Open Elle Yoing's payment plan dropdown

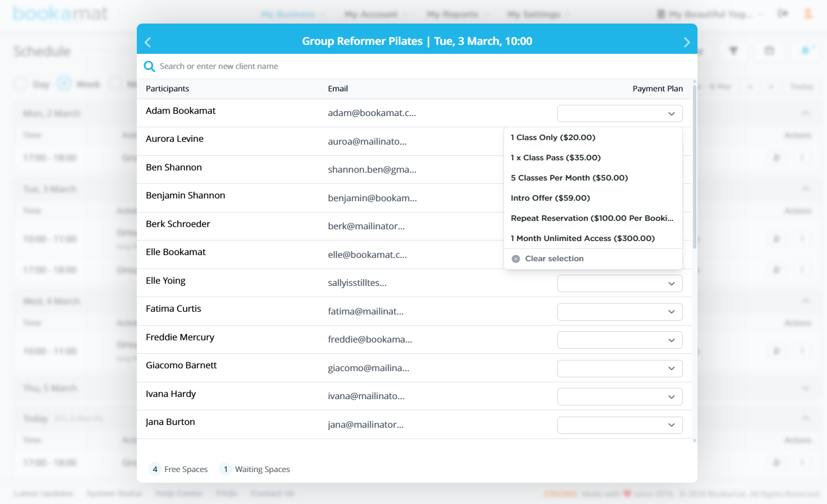point(620,284)
